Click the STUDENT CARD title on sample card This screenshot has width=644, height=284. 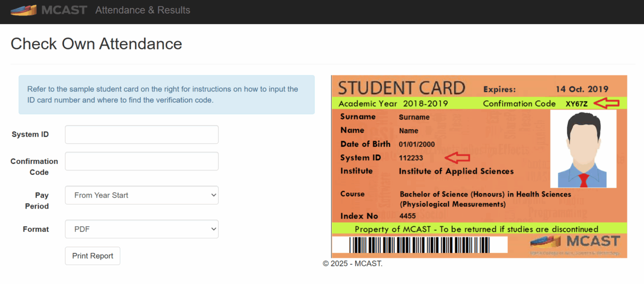401,88
